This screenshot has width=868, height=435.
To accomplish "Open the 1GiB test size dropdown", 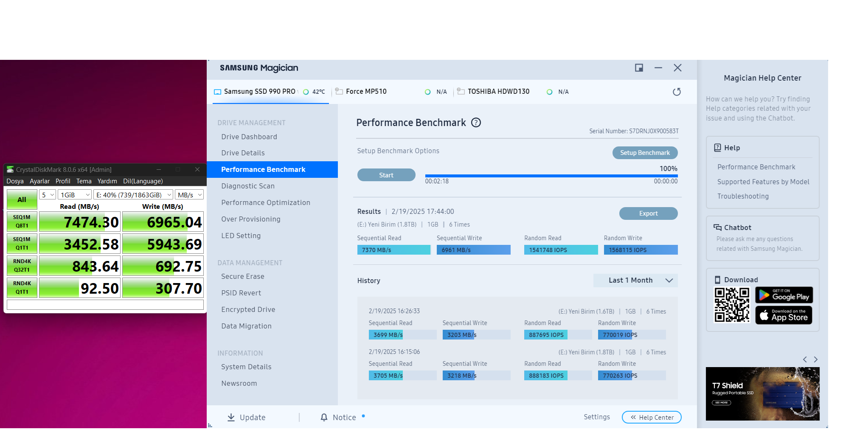I will click(75, 195).
